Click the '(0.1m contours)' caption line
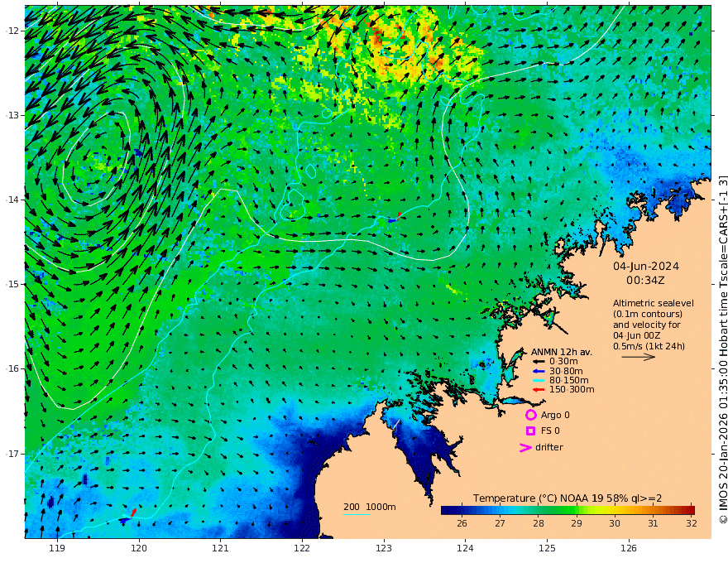Viewport: 728px width, 563px height. [x=648, y=314]
